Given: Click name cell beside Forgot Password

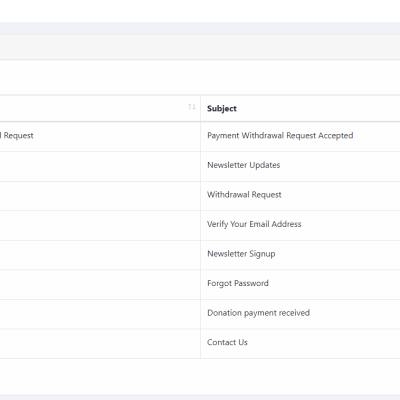Looking at the screenshot, I should point(100,285).
